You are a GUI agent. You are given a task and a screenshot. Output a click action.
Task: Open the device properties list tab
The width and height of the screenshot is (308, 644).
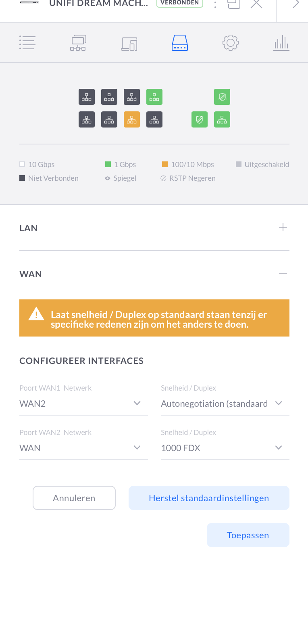(27, 42)
